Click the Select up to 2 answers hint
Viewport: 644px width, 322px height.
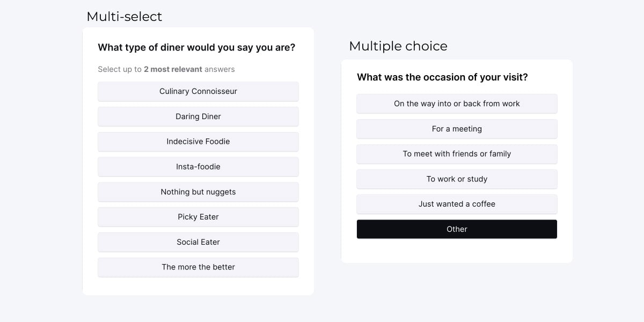166,69
